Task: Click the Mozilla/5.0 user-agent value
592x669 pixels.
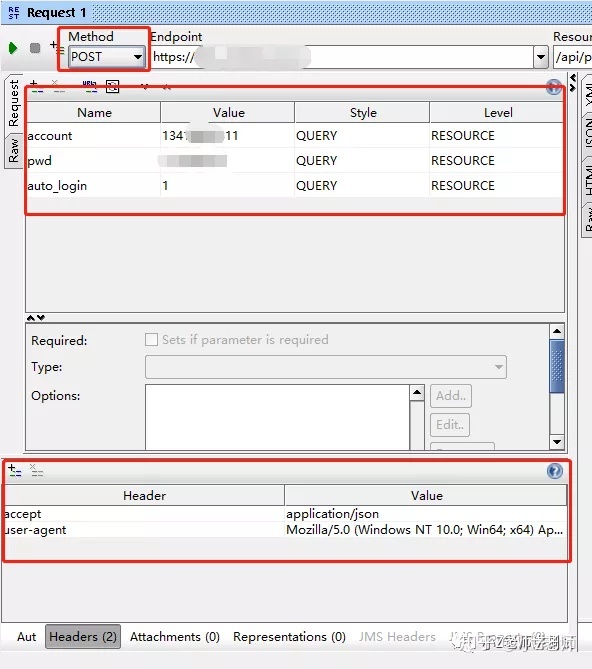Action: (x=424, y=530)
